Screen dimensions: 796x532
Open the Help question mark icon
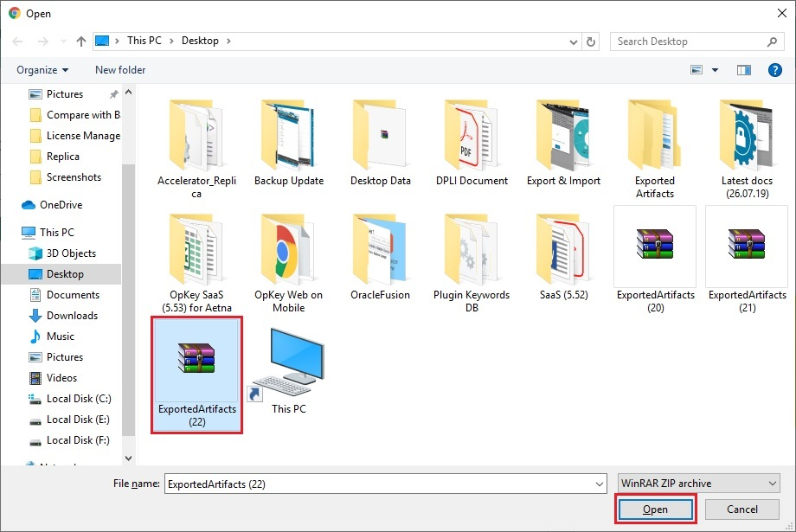(774, 70)
